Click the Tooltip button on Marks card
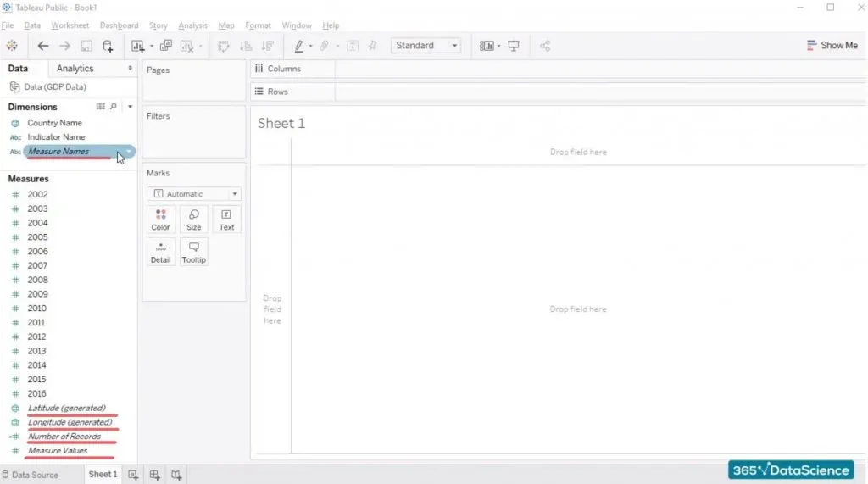868x484 pixels. click(x=193, y=252)
